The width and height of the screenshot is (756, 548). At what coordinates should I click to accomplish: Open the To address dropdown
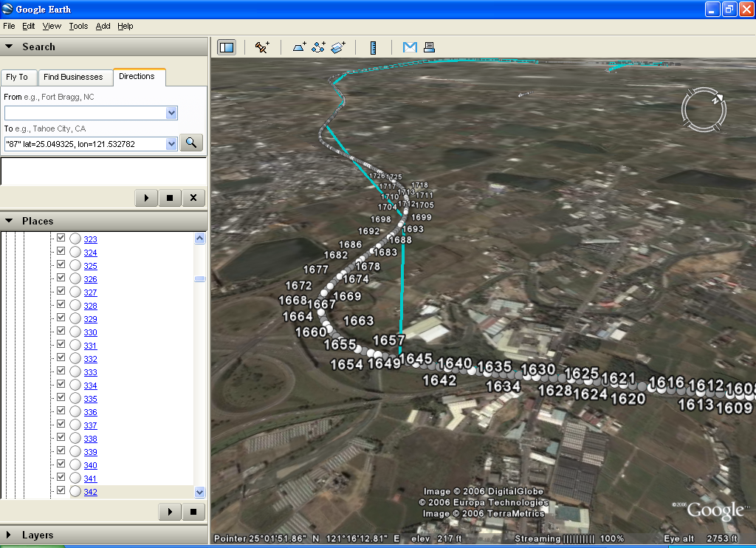(171, 144)
